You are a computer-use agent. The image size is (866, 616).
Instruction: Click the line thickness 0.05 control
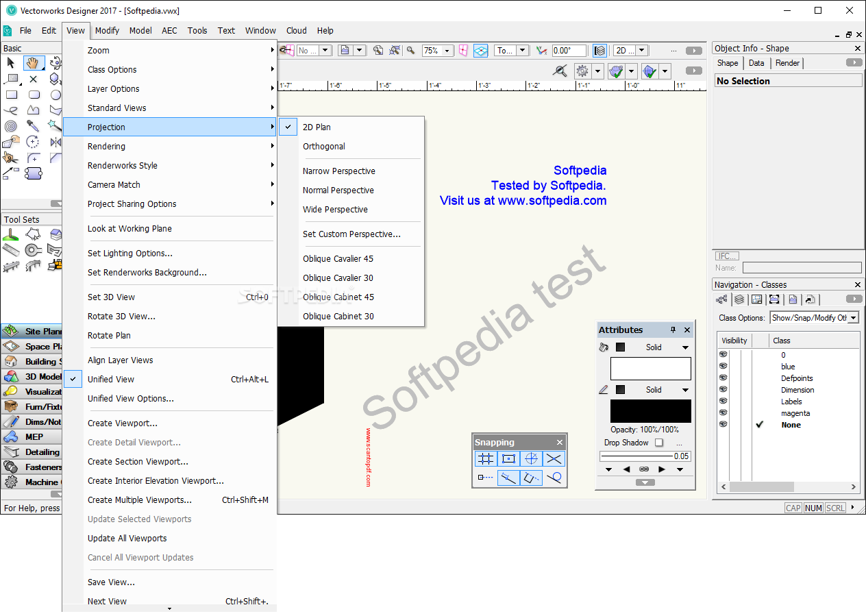(645, 456)
